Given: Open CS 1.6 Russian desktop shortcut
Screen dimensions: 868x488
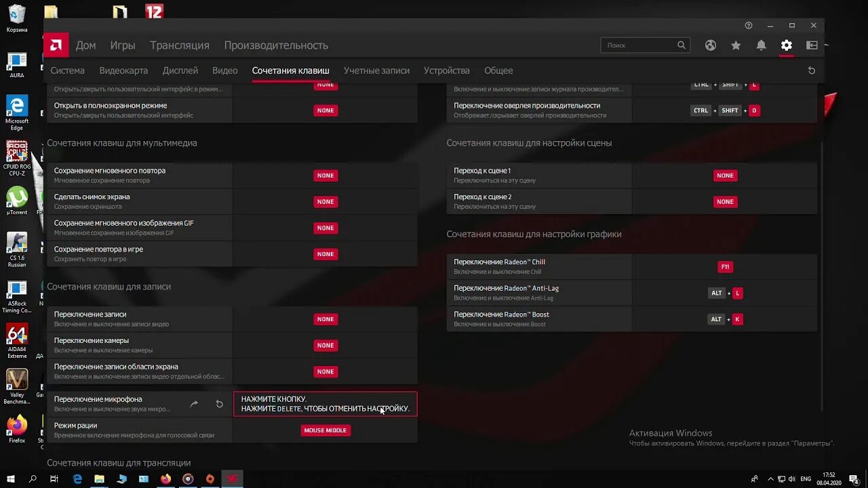Looking at the screenshot, I should click(x=17, y=250).
